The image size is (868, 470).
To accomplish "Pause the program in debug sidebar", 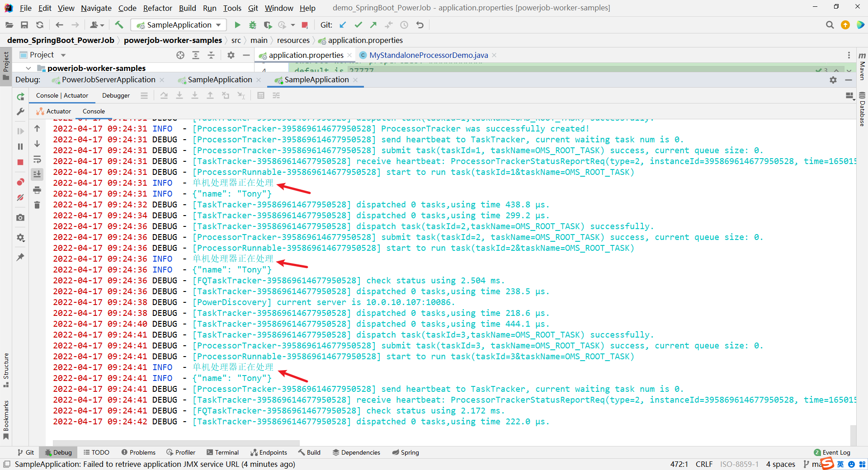I will tap(20, 146).
